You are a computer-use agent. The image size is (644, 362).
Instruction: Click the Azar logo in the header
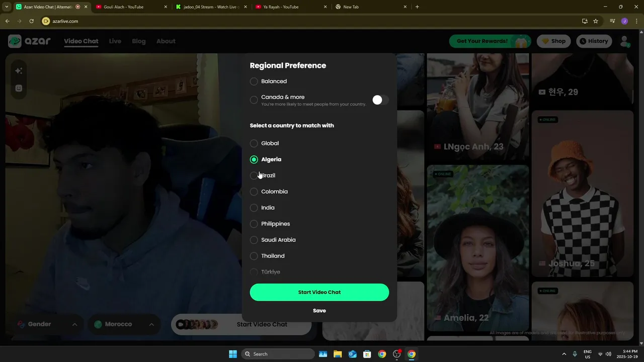pyautogui.click(x=29, y=41)
